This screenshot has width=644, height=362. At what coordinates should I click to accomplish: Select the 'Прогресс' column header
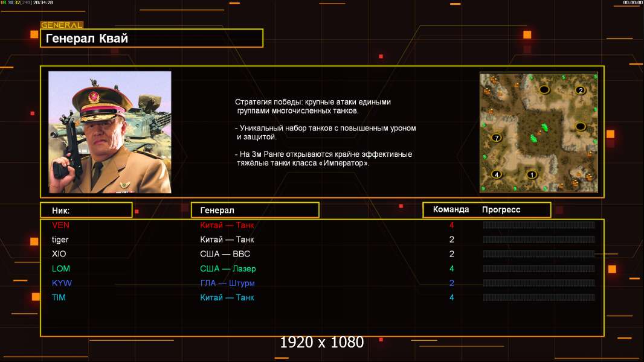(501, 210)
